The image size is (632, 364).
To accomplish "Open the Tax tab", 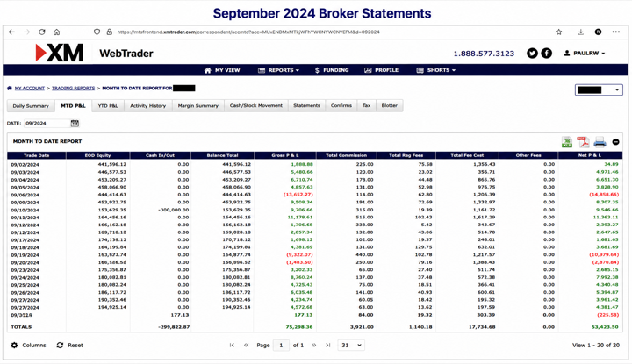I will [366, 106].
